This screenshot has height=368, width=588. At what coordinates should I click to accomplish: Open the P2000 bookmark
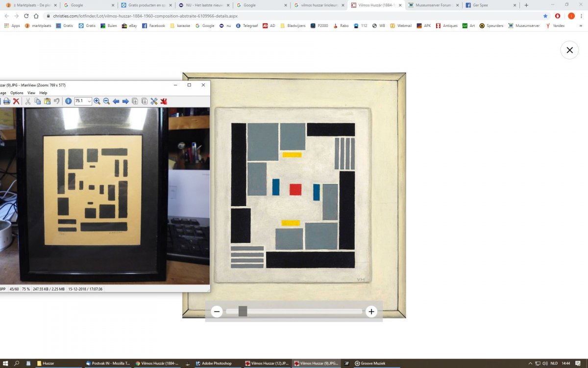click(319, 26)
